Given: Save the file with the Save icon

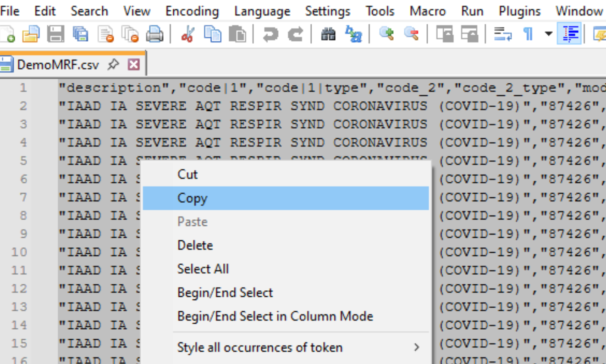Looking at the screenshot, I should click(56, 34).
